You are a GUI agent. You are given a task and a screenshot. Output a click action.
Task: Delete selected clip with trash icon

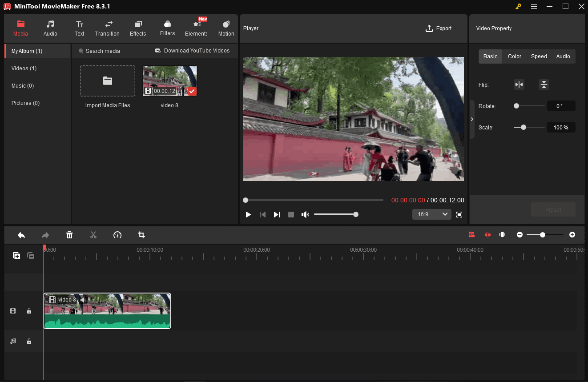(x=69, y=235)
